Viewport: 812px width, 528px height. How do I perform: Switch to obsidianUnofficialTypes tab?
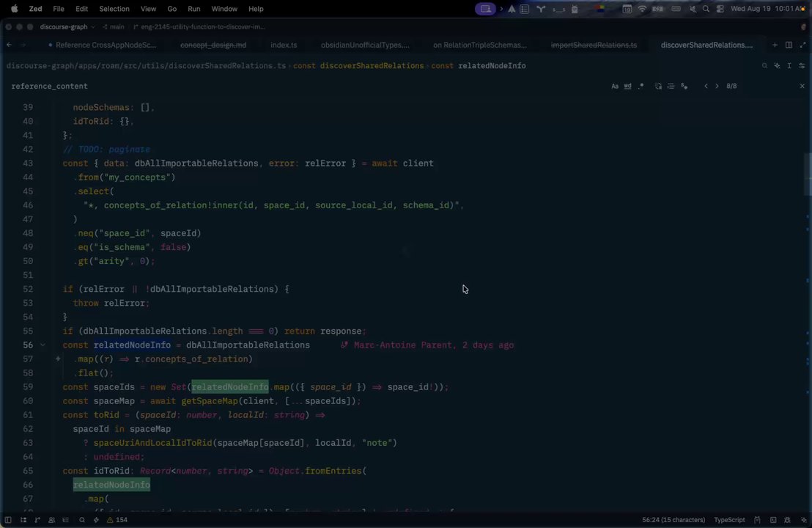tap(364, 45)
